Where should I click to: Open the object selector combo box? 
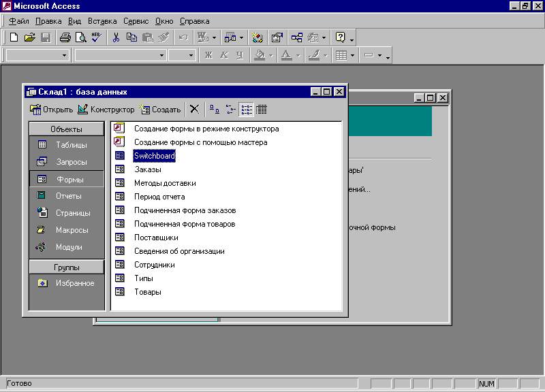(37, 55)
